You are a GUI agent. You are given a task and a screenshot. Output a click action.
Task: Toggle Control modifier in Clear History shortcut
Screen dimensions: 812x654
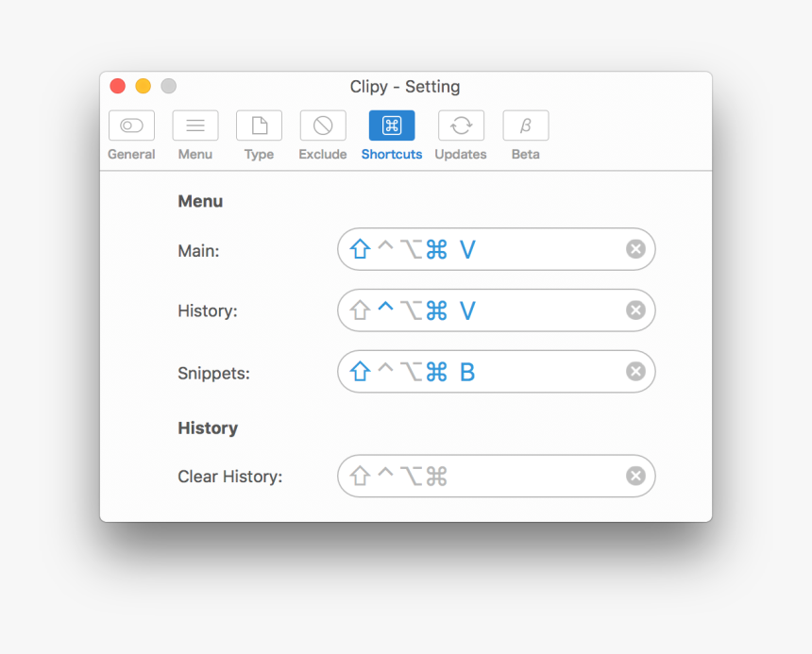click(385, 471)
